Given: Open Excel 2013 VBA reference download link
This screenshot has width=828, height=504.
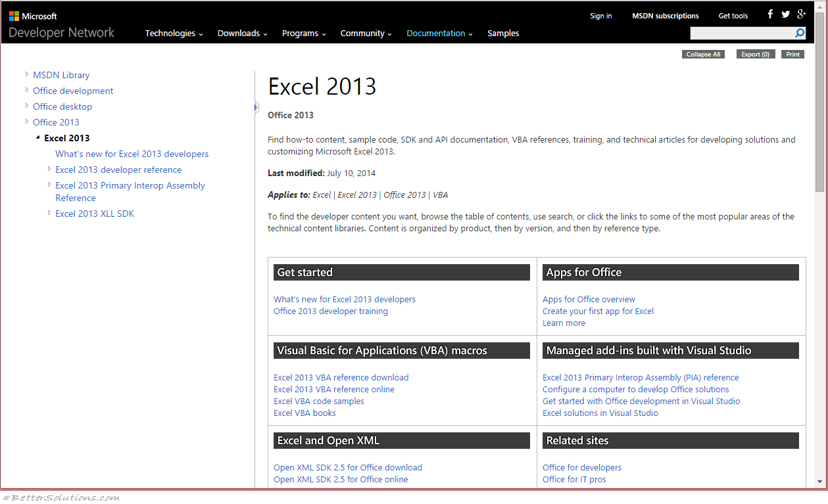Looking at the screenshot, I should [x=341, y=377].
